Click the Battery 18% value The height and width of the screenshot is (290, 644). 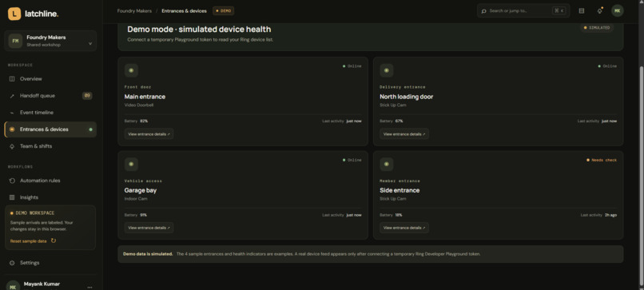point(399,215)
